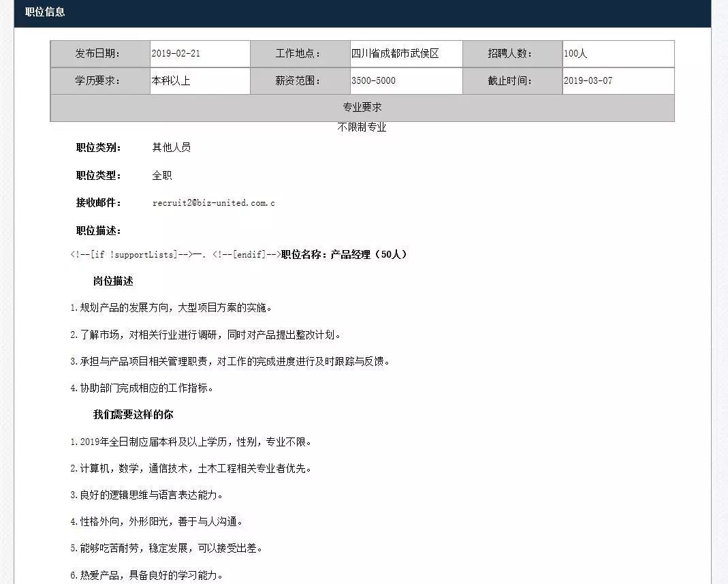Select the 薪资范围 label cell
Image resolution: width=728 pixels, height=584 pixels.
pos(300,81)
